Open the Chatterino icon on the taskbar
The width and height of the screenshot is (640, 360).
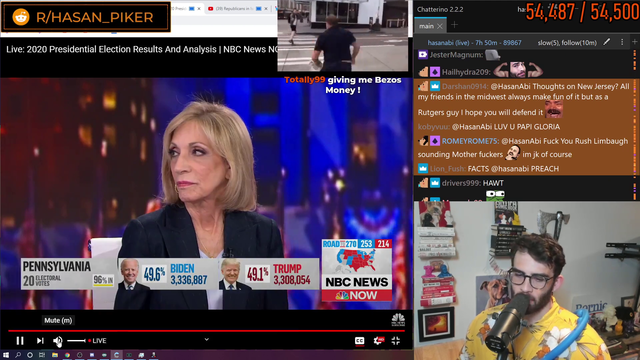click(x=116, y=355)
